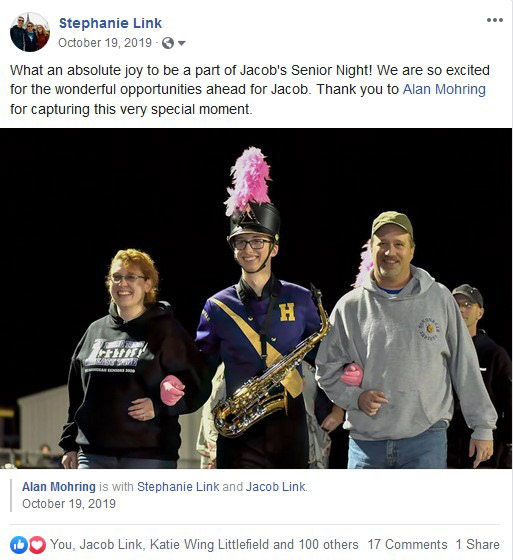This screenshot has width=513, height=560.
Task: Open the shared Senior Night photo
Action: pos(256,298)
